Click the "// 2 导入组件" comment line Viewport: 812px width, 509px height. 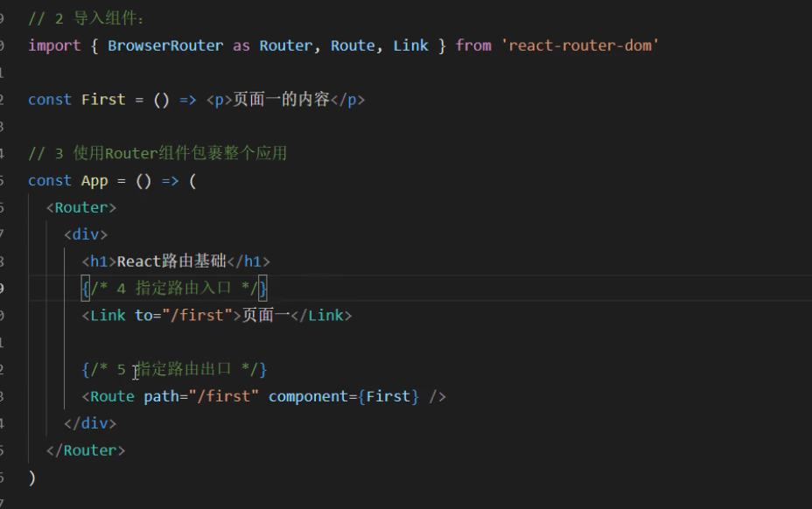(x=86, y=18)
